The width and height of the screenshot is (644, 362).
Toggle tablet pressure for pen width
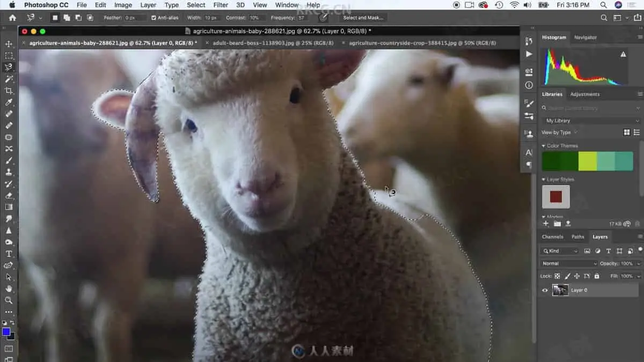point(323,18)
